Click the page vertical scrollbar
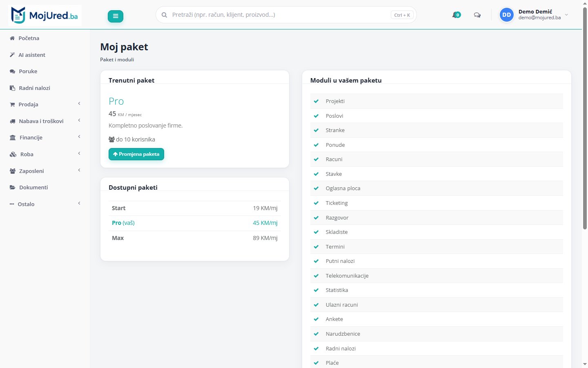This screenshot has height=368, width=588. [585, 119]
